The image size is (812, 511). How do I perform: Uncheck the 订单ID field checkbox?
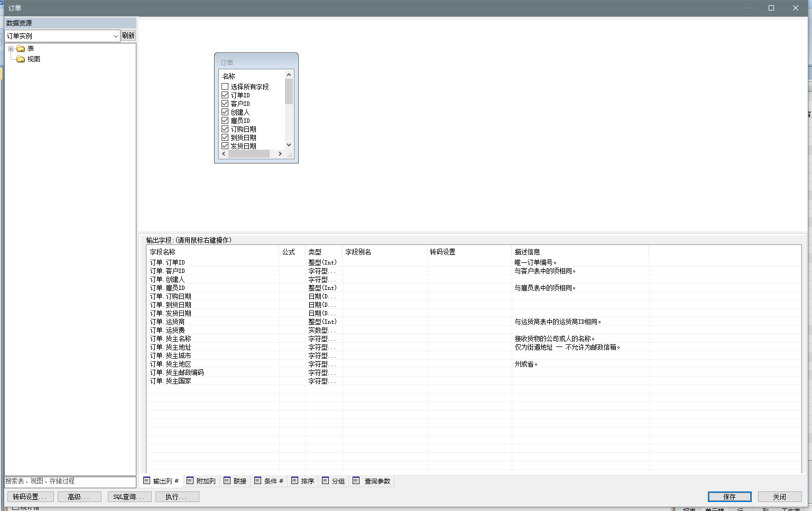click(x=225, y=95)
